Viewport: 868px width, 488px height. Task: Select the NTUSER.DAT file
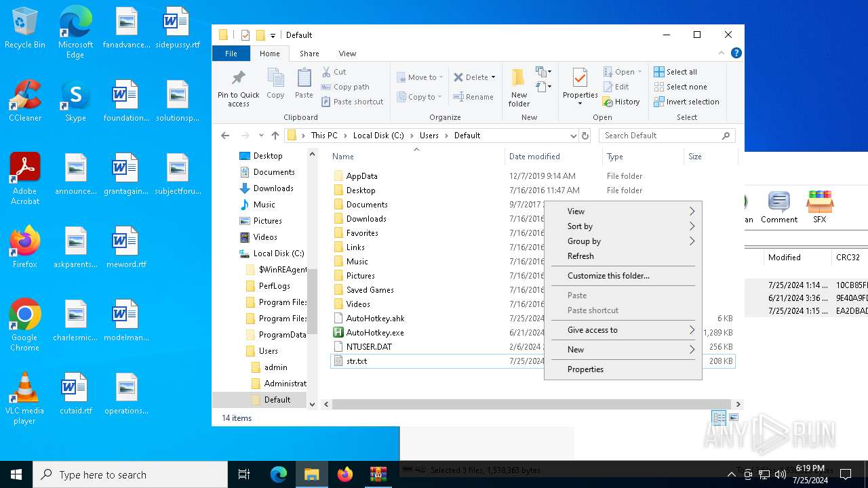coord(369,347)
